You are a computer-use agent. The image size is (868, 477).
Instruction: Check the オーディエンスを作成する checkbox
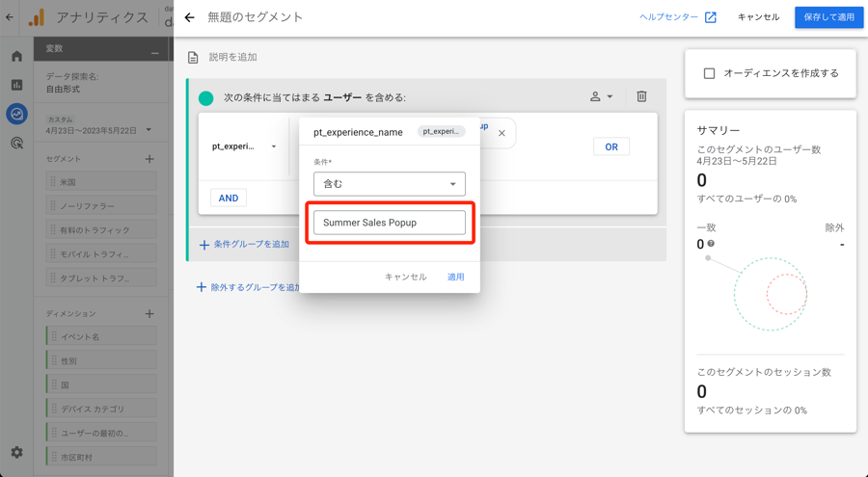709,73
